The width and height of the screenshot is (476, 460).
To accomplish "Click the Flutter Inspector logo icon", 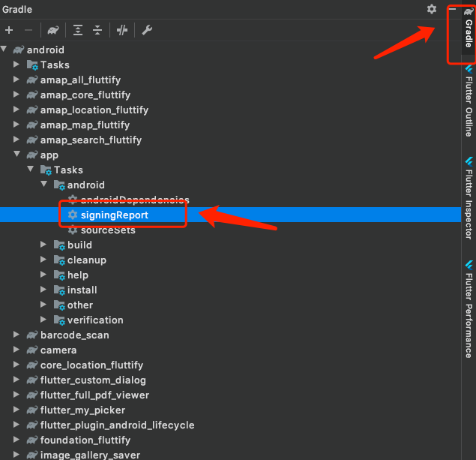I will point(469,161).
